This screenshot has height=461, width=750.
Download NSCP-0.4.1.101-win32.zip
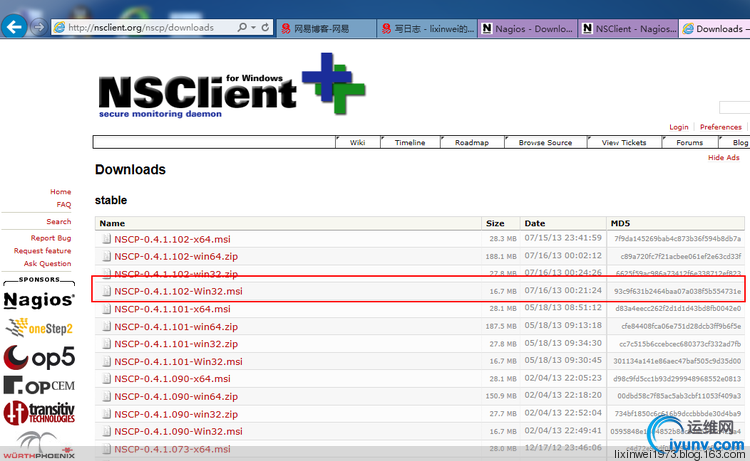[176, 344]
